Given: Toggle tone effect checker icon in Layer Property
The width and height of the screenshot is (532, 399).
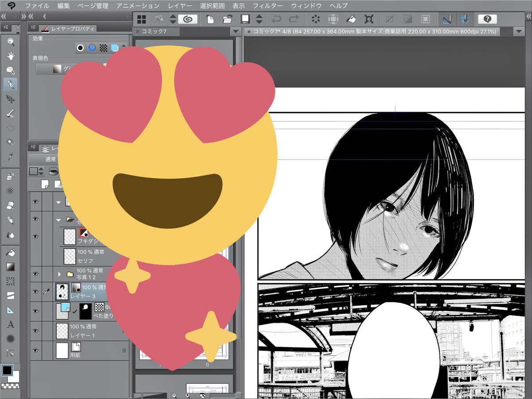Looking at the screenshot, I should pos(103,47).
